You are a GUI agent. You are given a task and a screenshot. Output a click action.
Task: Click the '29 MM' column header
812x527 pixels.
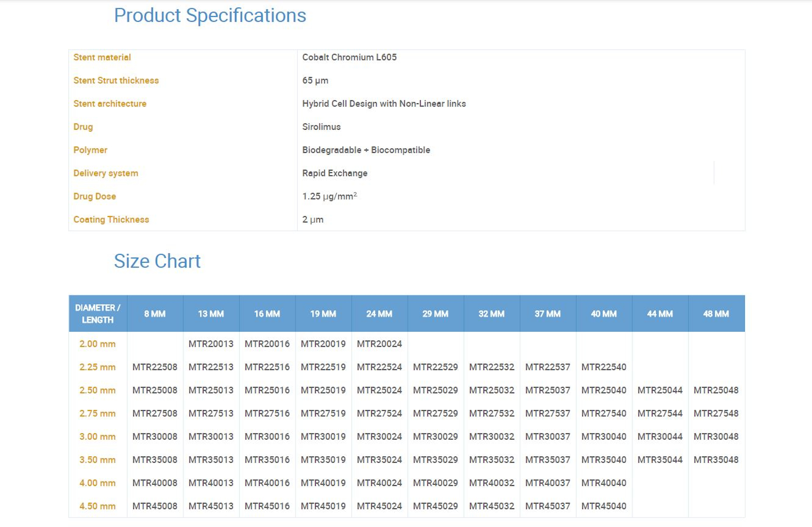click(x=436, y=314)
